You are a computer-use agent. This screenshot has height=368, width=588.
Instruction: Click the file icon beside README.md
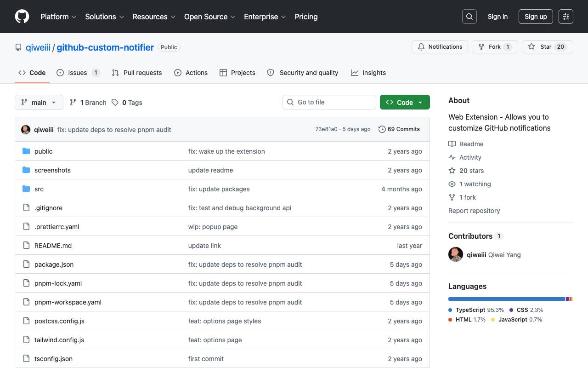click(x=26, y=246)
